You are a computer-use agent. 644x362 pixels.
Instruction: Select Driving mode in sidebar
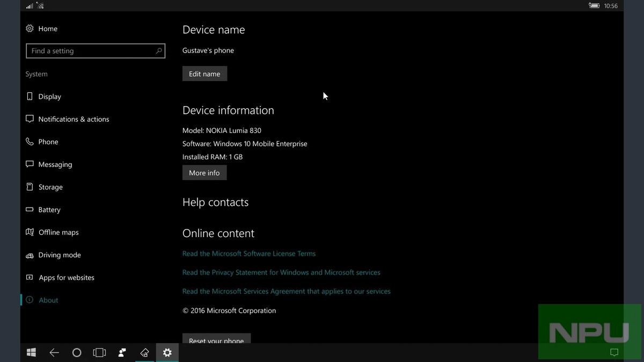(x=60, y=255)
